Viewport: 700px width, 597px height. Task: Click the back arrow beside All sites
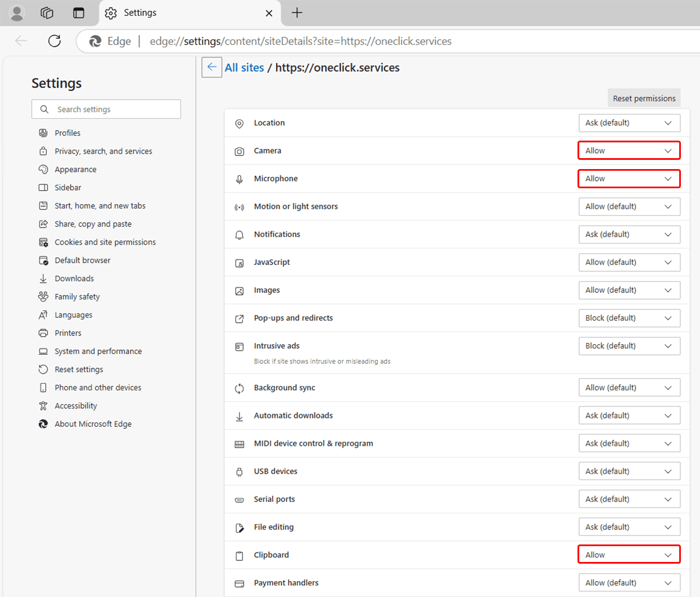click(x=212, y=67)
